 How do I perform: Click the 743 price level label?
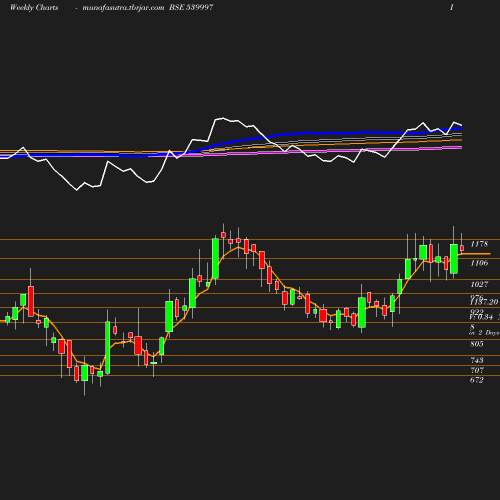(477, 360)
